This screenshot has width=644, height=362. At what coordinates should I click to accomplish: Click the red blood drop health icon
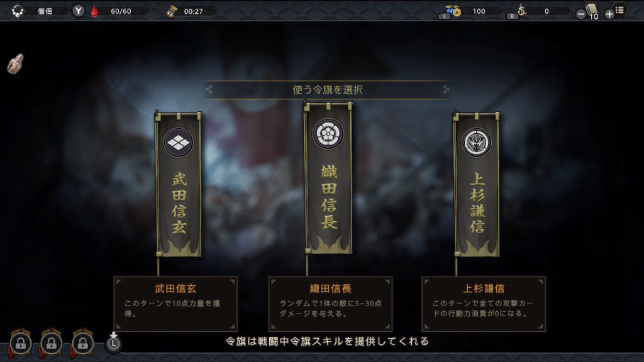pyautogui.click(x=95, y=11)
